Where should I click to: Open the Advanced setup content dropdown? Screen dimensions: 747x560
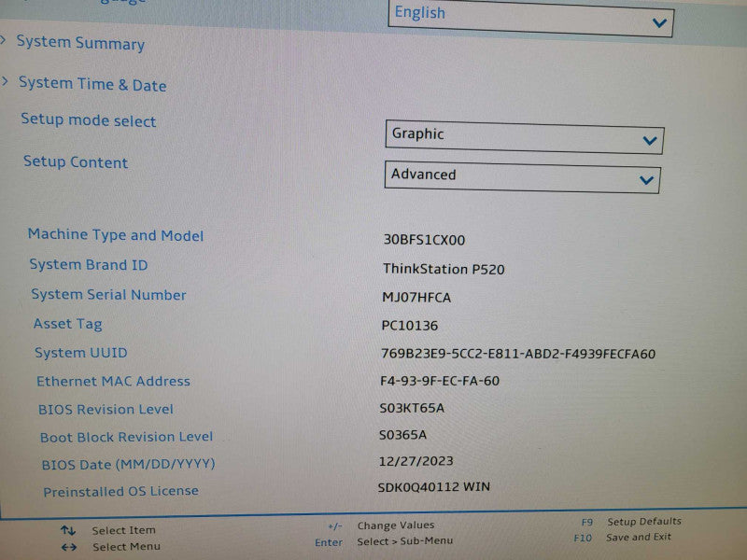522,177
